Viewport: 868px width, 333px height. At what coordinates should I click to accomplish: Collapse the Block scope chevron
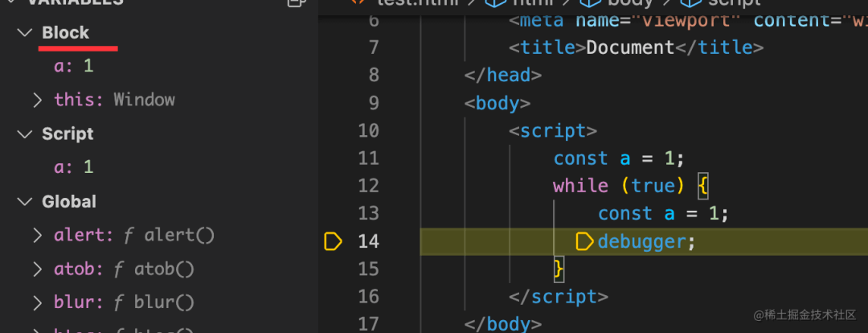[25, 33]
